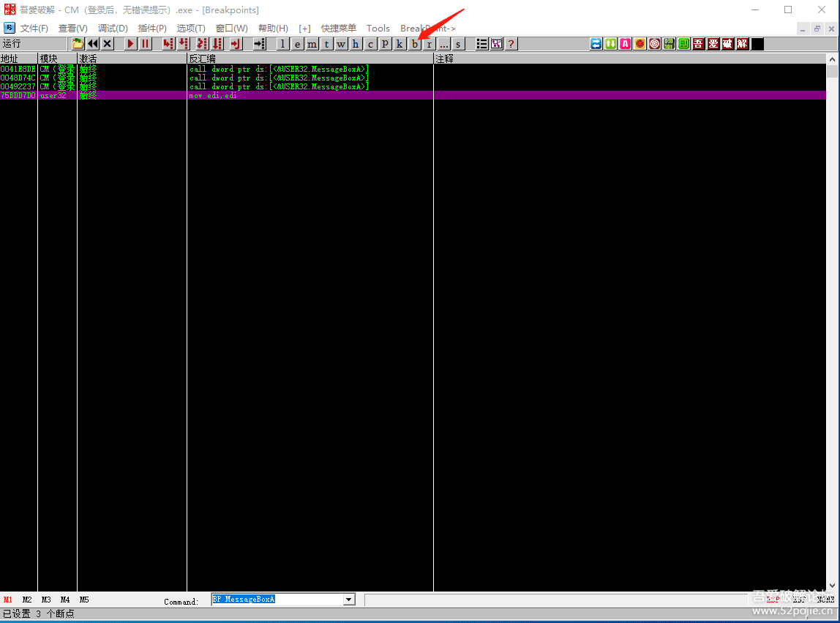Viewport: 840px width, 623px height.
Task: Click the red Run program play icon
Action: 130,44
